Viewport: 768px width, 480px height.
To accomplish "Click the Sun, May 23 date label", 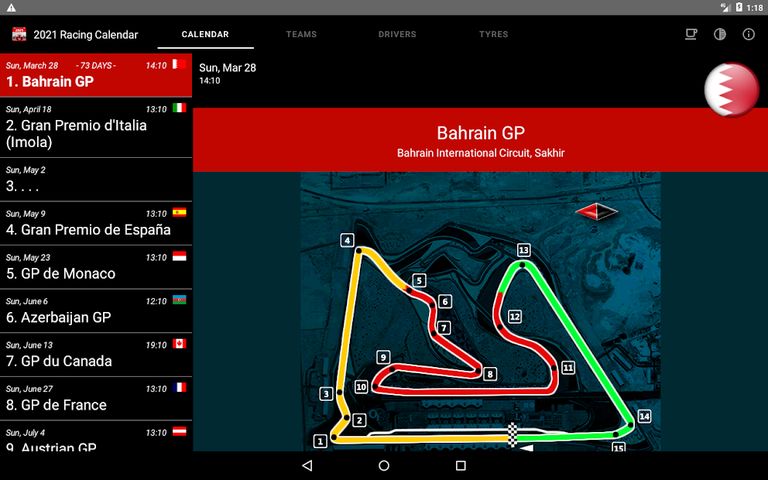I will coord(28,258).
